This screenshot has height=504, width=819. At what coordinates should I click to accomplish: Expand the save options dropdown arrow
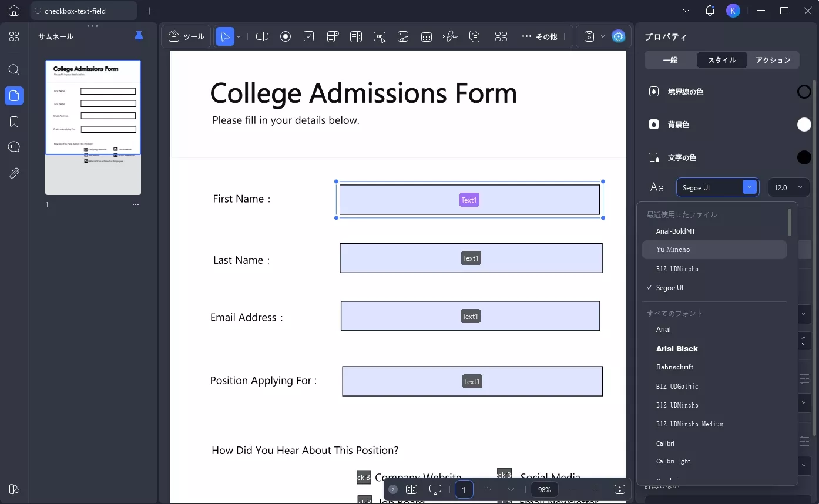coord(603,36)
